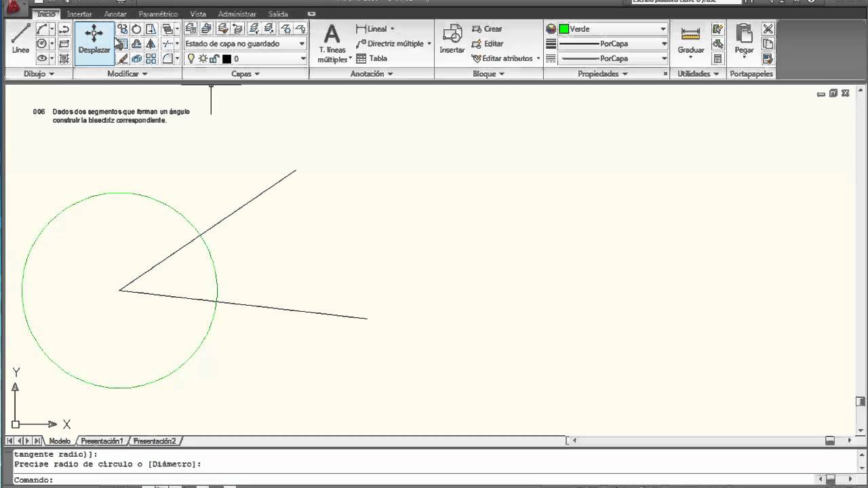Click the ribbon minimize toggle button after Salida

coord(311,14)
